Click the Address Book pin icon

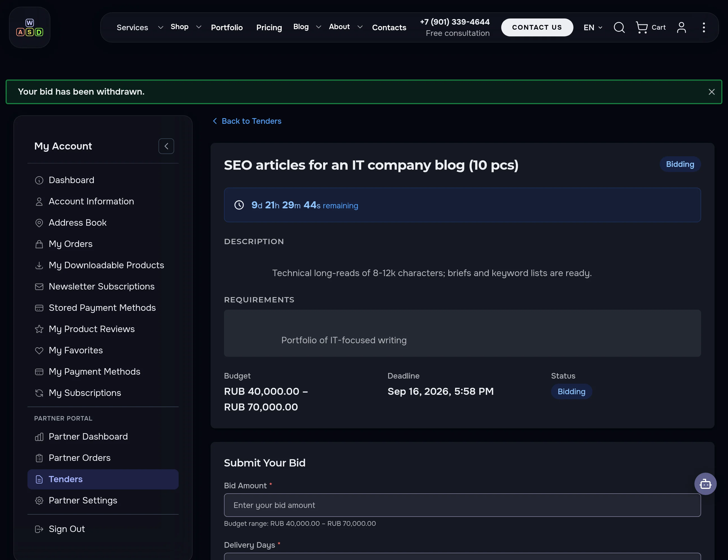click(39, 223)
